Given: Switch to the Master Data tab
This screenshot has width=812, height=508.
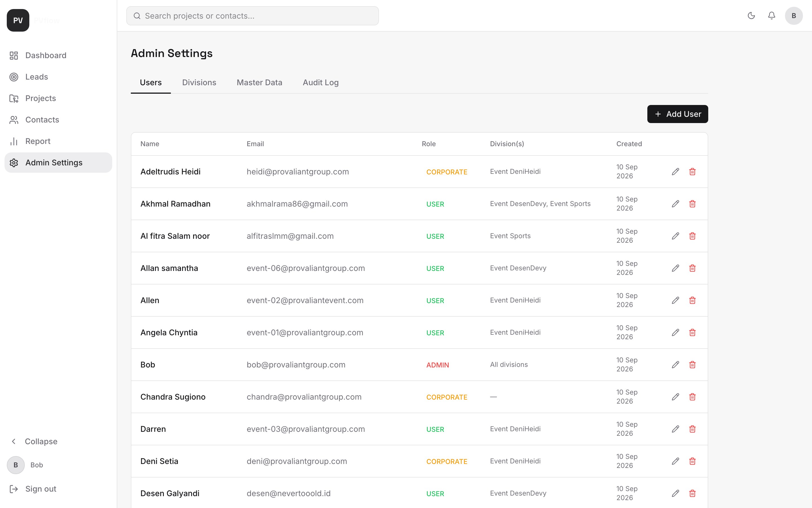Looking at the screenshot, I should (x=259, y=83).
